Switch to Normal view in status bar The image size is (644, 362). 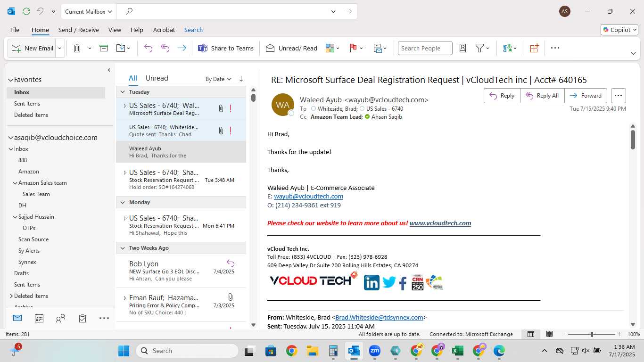[531, 334]
